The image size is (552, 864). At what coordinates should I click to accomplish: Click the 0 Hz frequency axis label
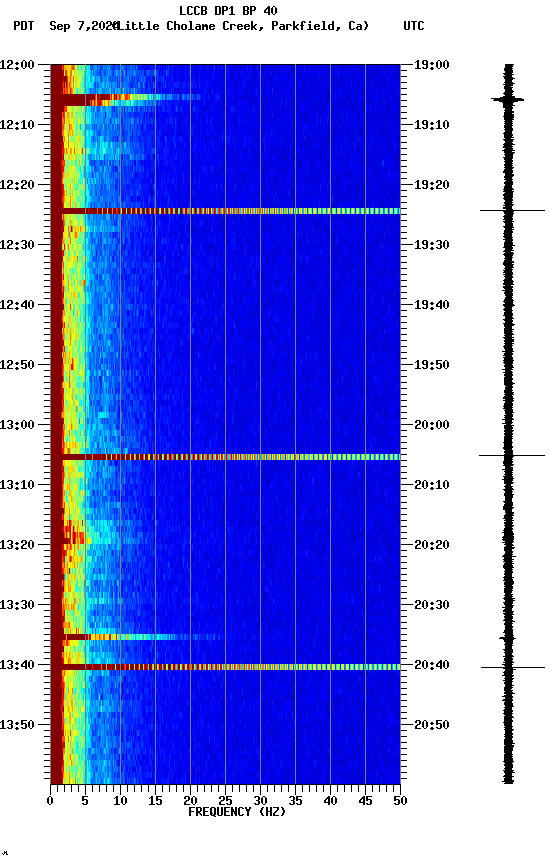tap(50, 801)
